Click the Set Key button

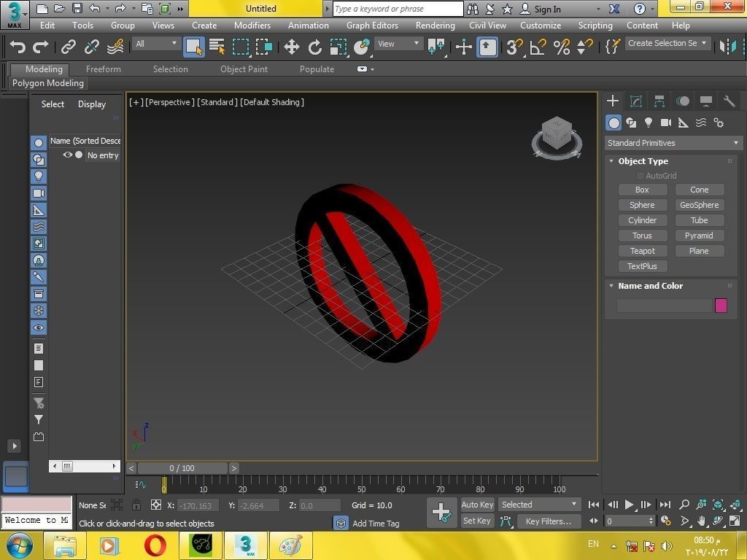(x=477, y=521)
